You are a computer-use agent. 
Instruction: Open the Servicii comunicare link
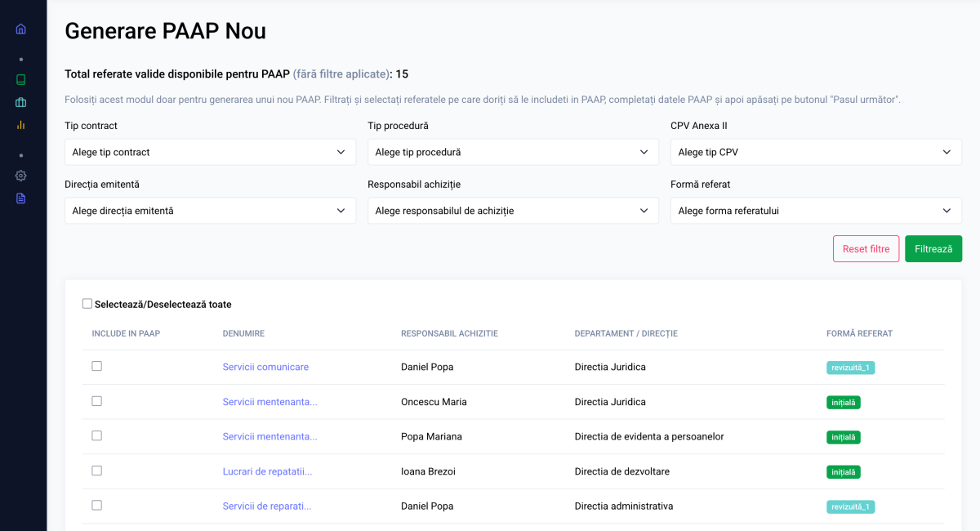(265, 368)
